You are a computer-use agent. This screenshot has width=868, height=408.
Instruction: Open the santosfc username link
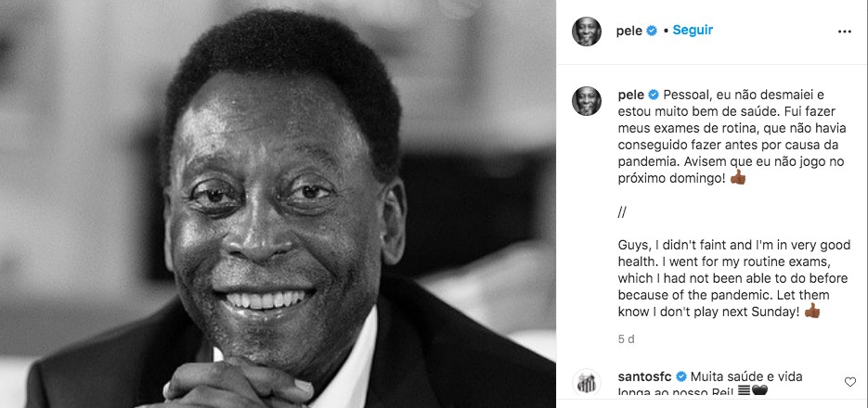pyautogui.click(x=645, y=377)
